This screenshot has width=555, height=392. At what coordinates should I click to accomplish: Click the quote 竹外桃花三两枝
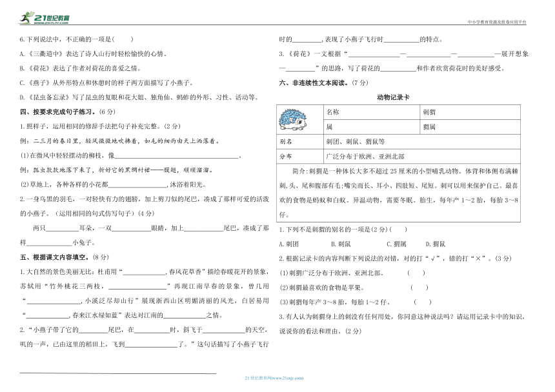click(x=75, y=286)
